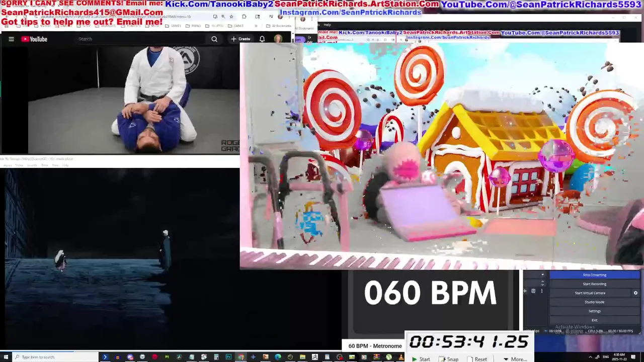Click the Windows taskbar search box
The image size is (644, 362).
55,357
